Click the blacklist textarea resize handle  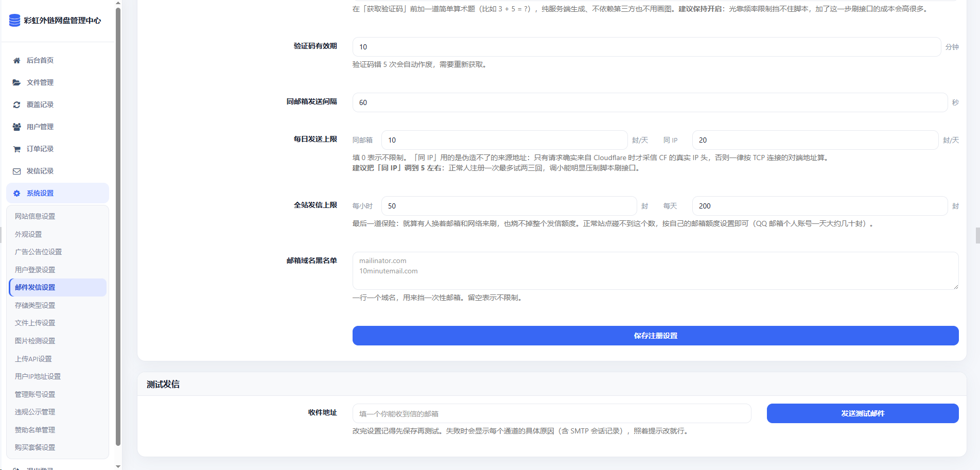click(956, 287)
